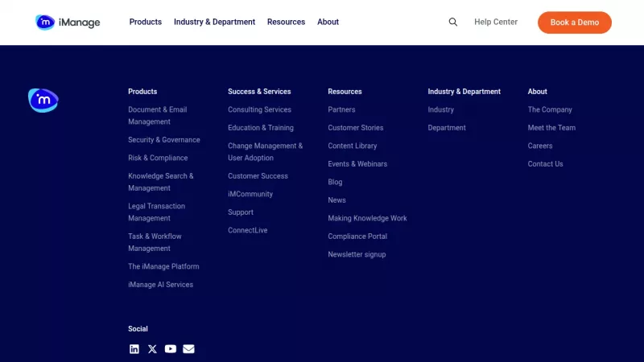Image resolution: width=644 pixels, height=362 pixels.
Task: Open the Content Library link
Action: tap(353, 146)
